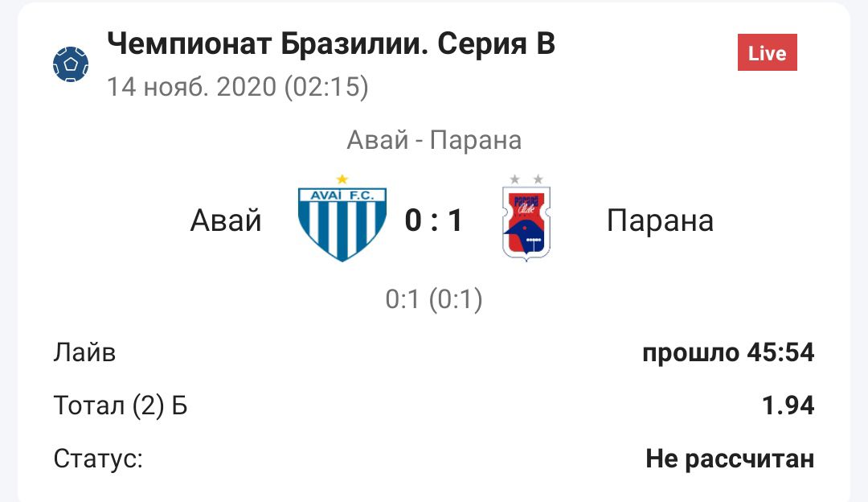Click the elapsed time прошло 45:54
Image resolution: width=868 pixels, height=502 pixels.
tap(728, 352)
